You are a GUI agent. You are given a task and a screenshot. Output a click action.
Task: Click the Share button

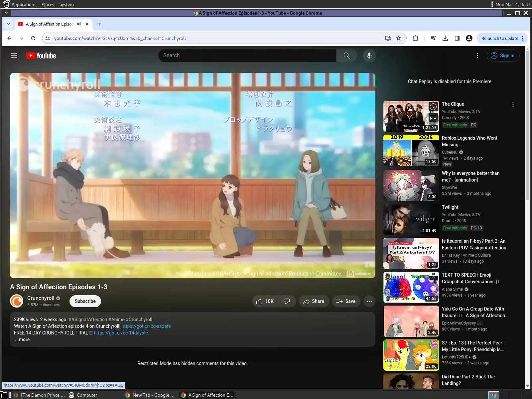[x=314, y=301]
